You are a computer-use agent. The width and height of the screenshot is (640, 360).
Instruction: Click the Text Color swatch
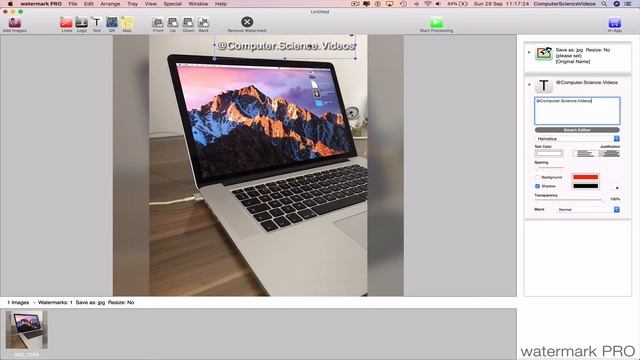tap(549, 153)
